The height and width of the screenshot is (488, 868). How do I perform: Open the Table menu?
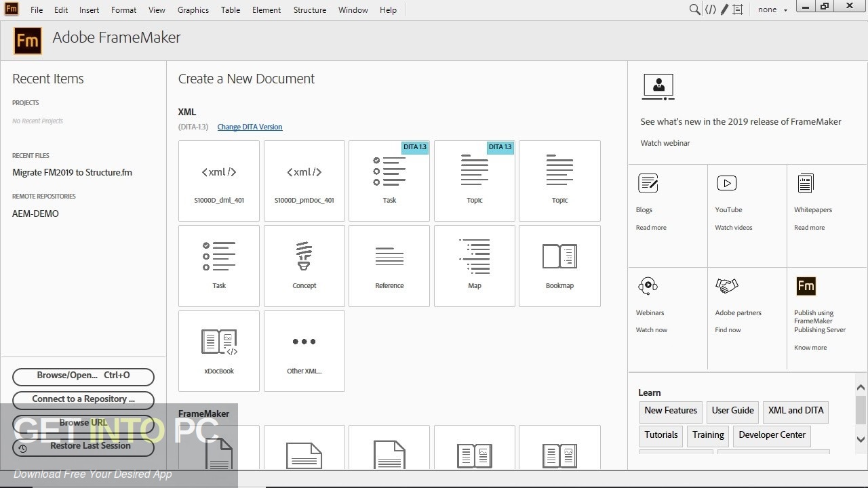coord(231,10)
